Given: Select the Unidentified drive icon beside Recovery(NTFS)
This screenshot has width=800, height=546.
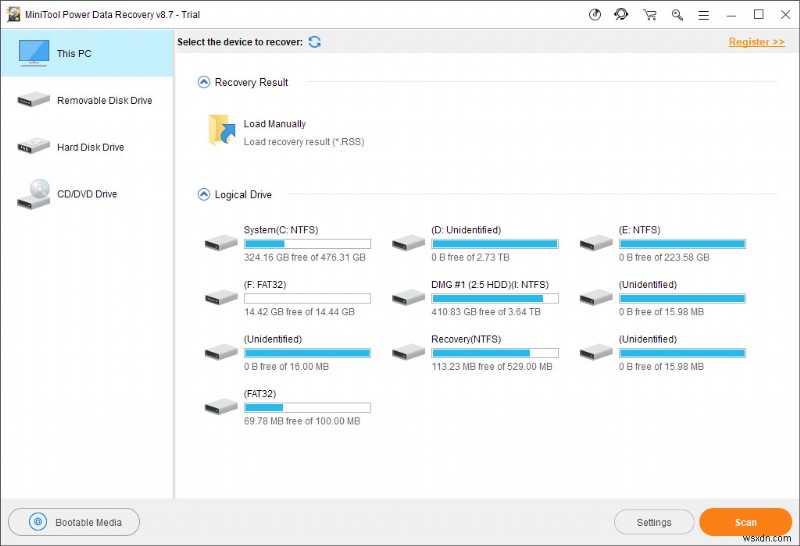Looking at the screenshot, I should pyautogui.click(x=596, y=352).
